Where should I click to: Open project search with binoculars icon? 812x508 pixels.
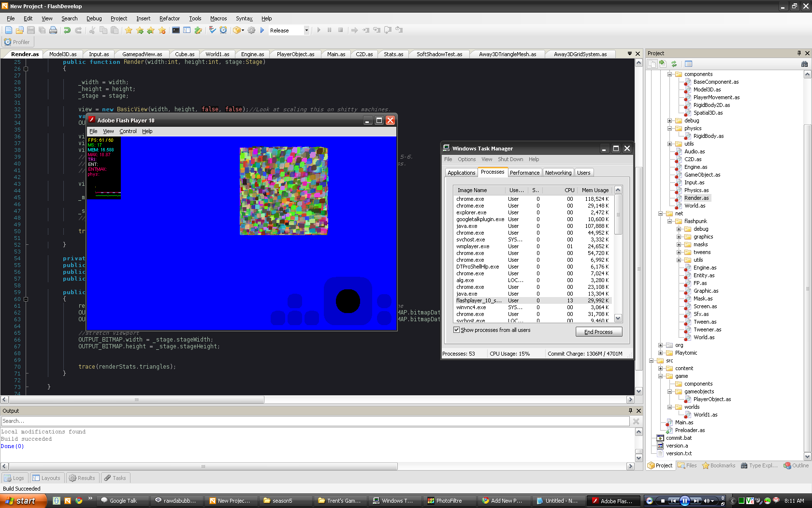(x=804, y=64)
